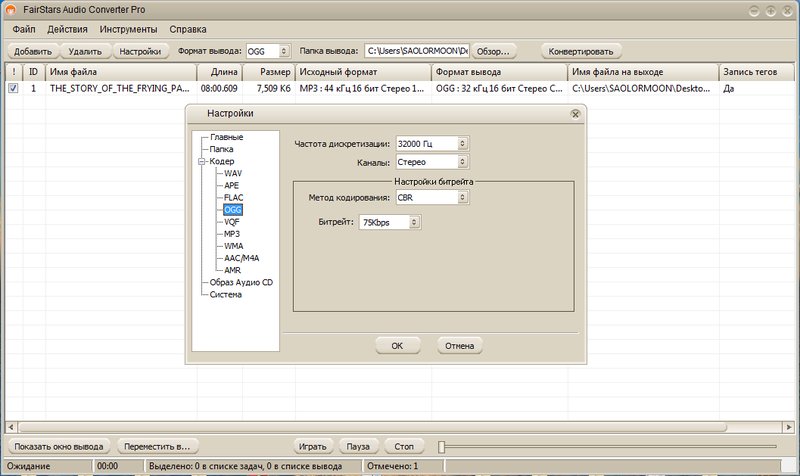Screen dimensions: 800x476
Task: Click the 7,509 Кб size cell
Action: (x=273, y=89)
